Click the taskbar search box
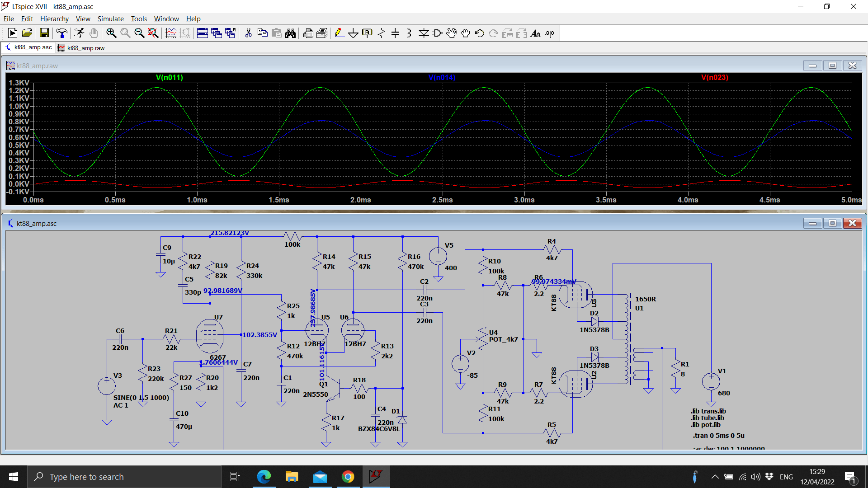This screenshot has width=868, height=488. (124, 477)
